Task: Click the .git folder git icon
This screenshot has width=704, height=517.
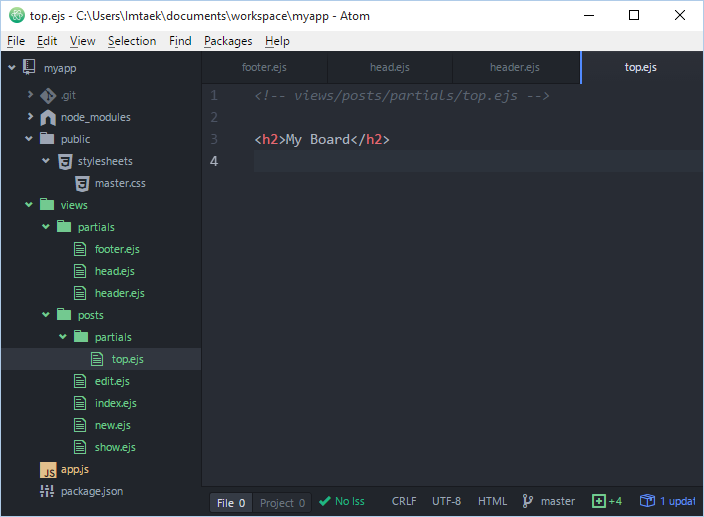Action: [x=48, y=96]
